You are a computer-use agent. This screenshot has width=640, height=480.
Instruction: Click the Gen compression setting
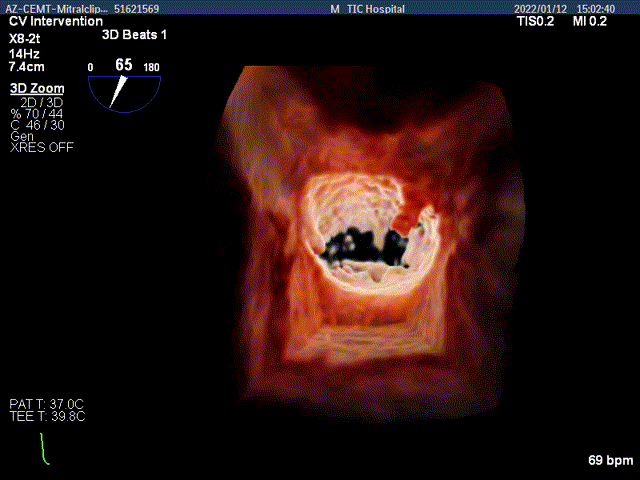coord(21,136)
